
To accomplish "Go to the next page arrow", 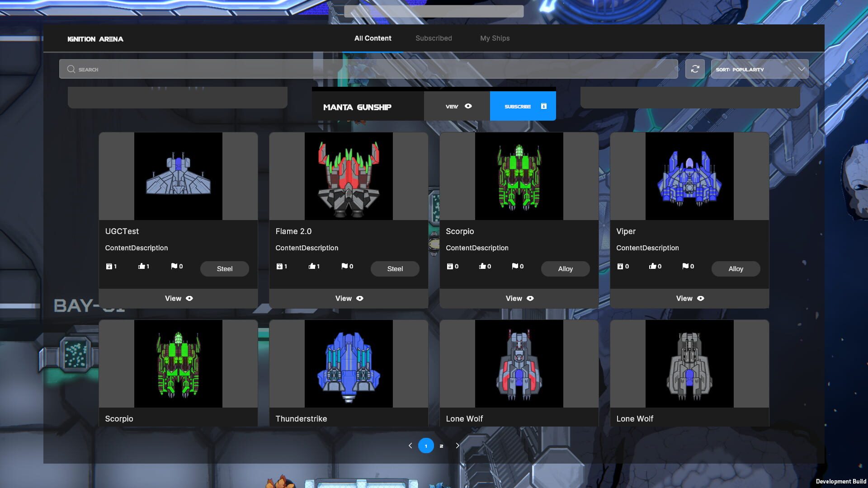I will (458, 446).
